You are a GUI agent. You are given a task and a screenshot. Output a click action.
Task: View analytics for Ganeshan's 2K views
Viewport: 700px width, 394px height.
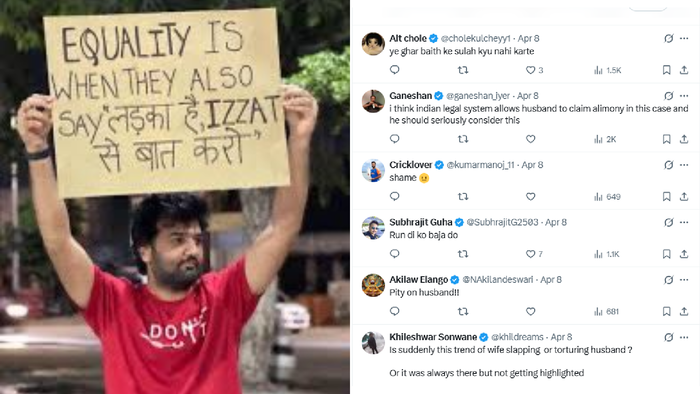605,139
